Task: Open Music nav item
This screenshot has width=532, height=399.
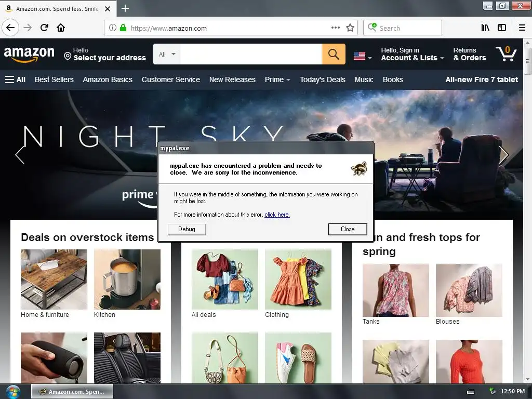Action: pyautogui.click(x=364, y=79)
